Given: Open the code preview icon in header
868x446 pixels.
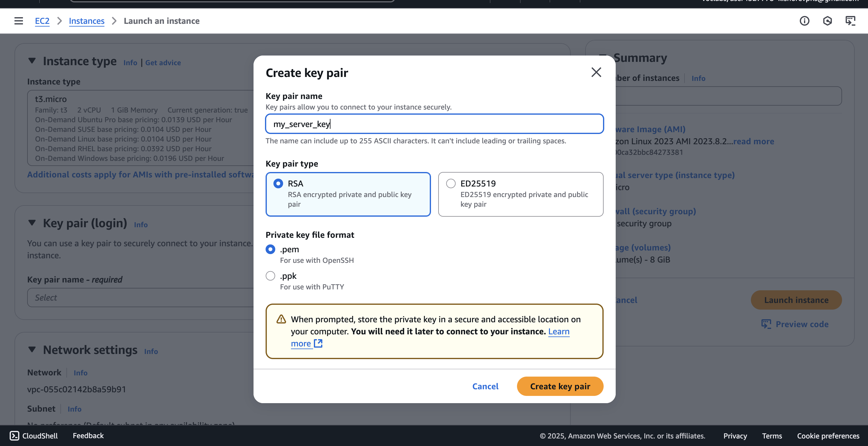Looking at the screenshot, I should (850, 21).
